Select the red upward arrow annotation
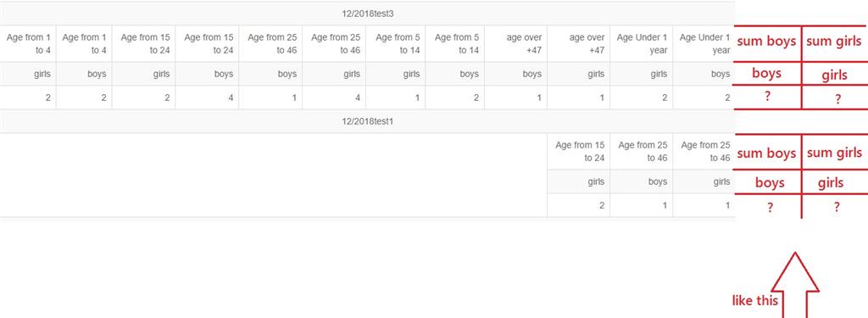The image size is (868, 318). tap(795, 285)
